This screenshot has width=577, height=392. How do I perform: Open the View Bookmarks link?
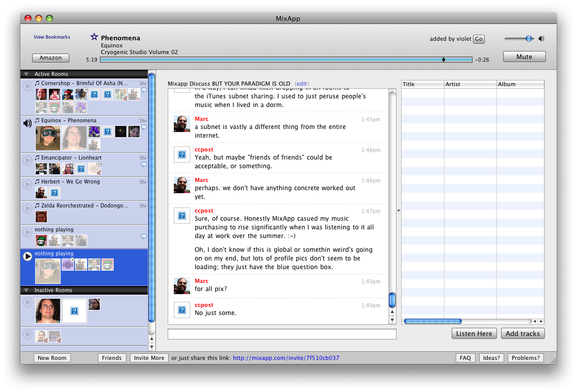[x=52, y=37]
